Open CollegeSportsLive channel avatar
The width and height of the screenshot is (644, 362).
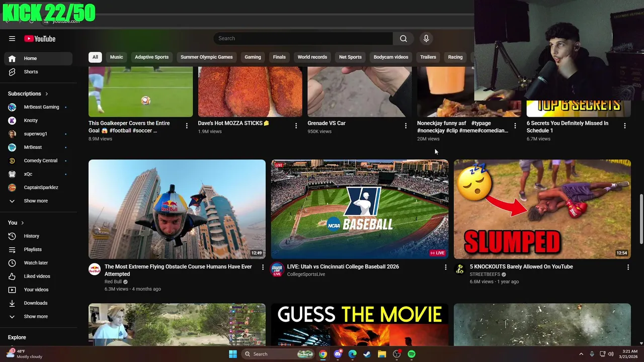[277, 269]
